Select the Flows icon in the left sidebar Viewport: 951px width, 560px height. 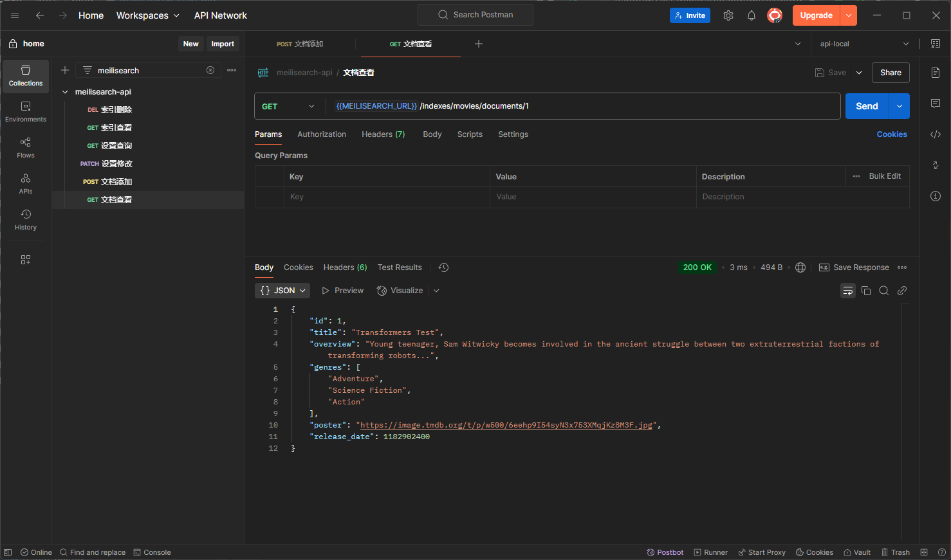25,146
